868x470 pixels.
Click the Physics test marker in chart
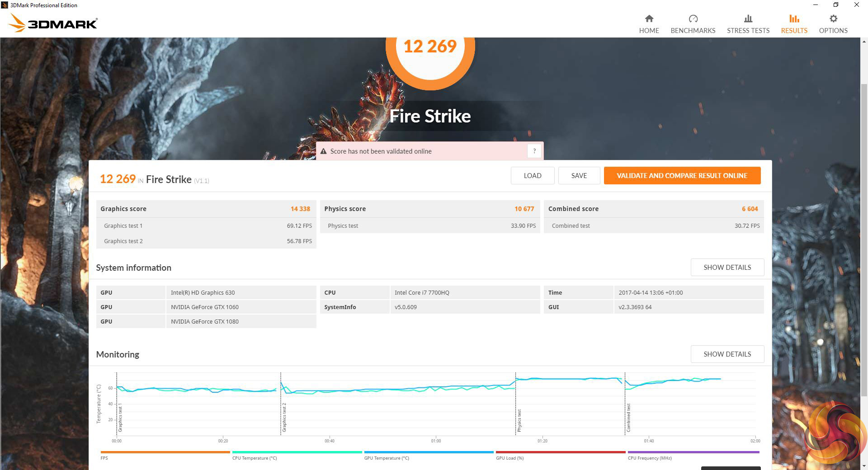point(519,420)
